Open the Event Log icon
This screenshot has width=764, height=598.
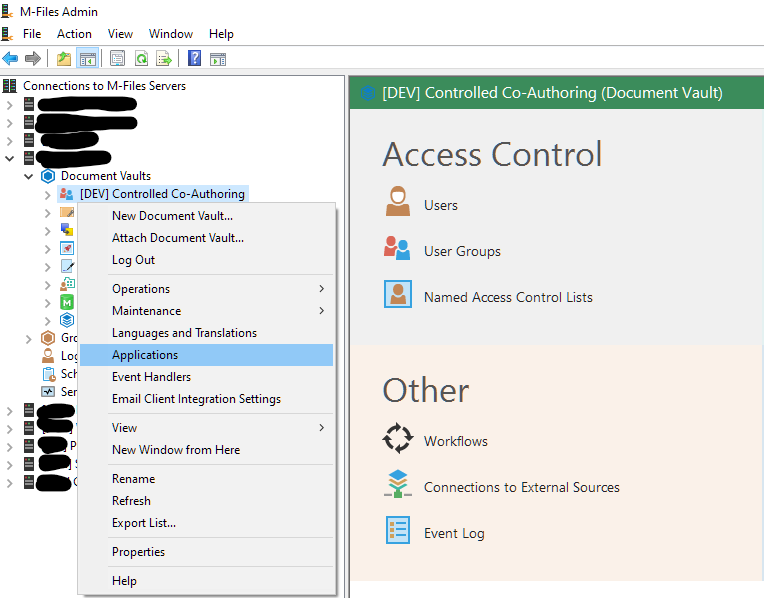398,530
